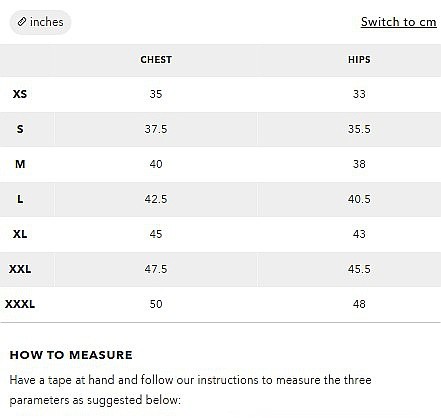
Task: Click the ruler icon beside inches
Action: coord(22,22)
